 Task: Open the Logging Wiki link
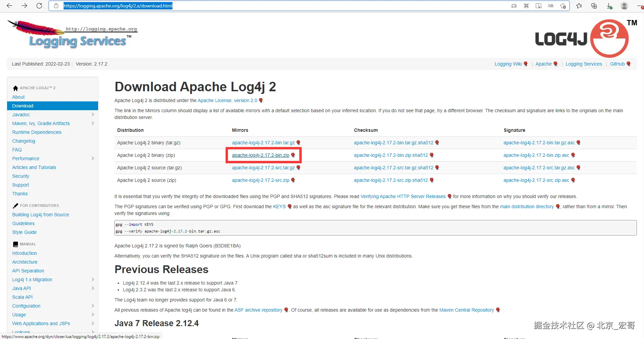[x=508, y=64]
